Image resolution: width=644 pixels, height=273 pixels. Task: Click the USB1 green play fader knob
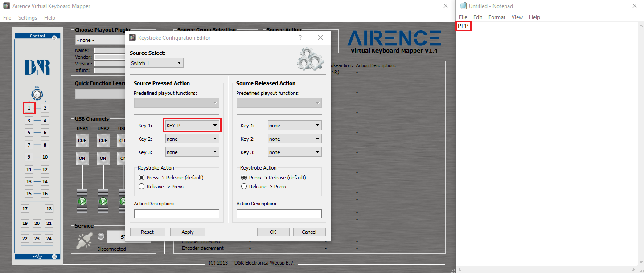click(82, 201)
